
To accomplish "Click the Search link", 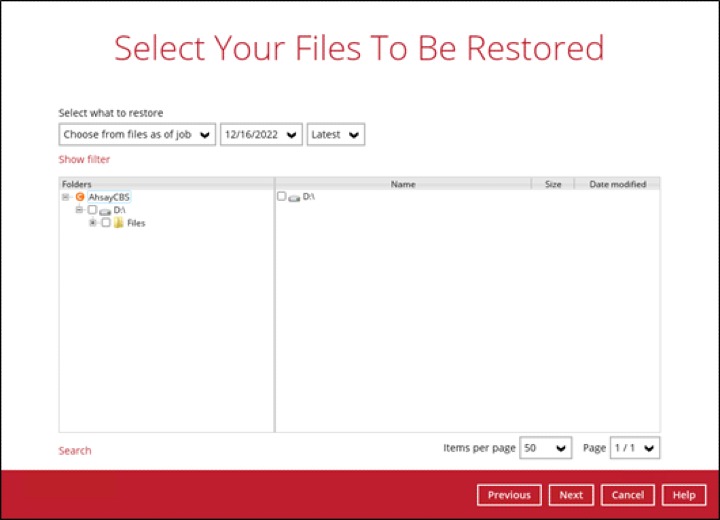I will 75,451.
